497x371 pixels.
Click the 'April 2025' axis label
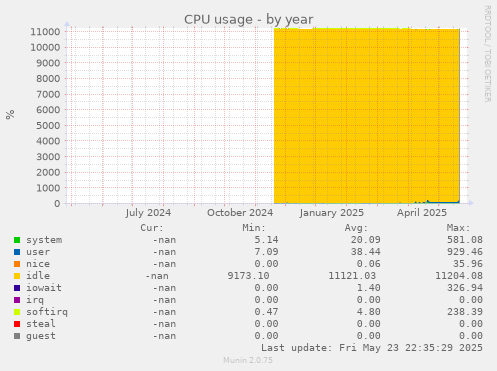pos(422,213)
